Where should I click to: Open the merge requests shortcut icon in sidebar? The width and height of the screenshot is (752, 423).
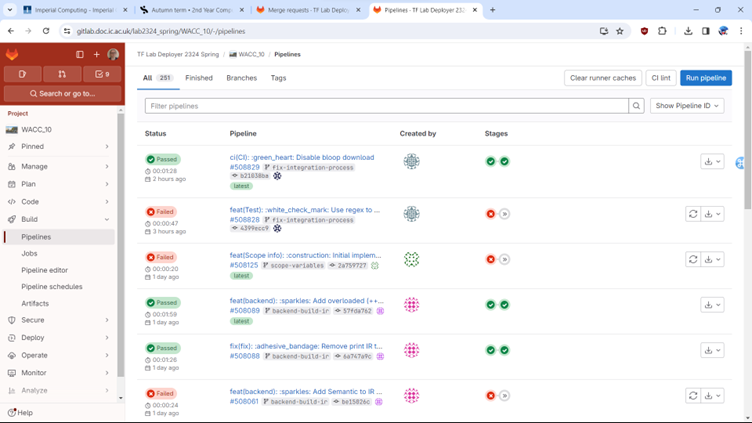[x=62, y=74]
